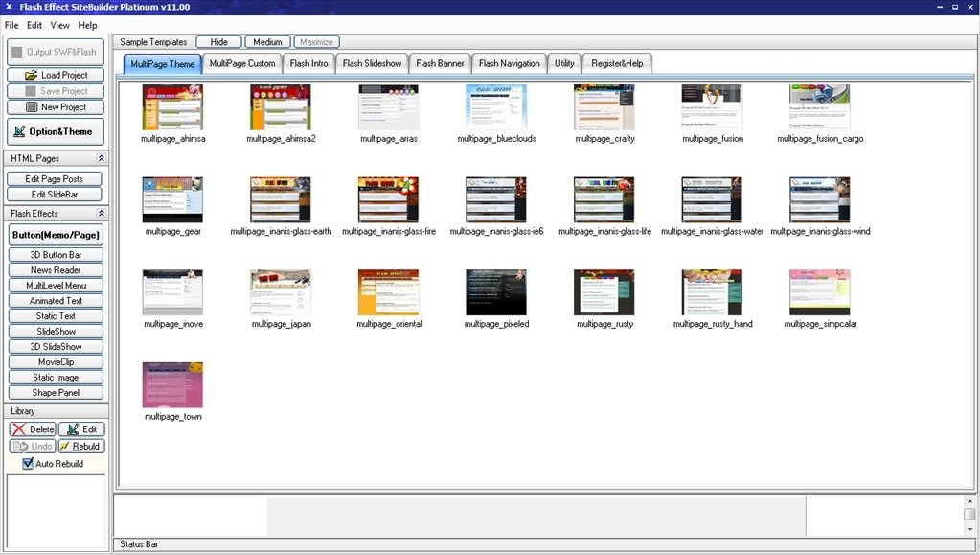Open the Flash Navigation tab
Screen dimensions: 980x555
coord(510,63)
